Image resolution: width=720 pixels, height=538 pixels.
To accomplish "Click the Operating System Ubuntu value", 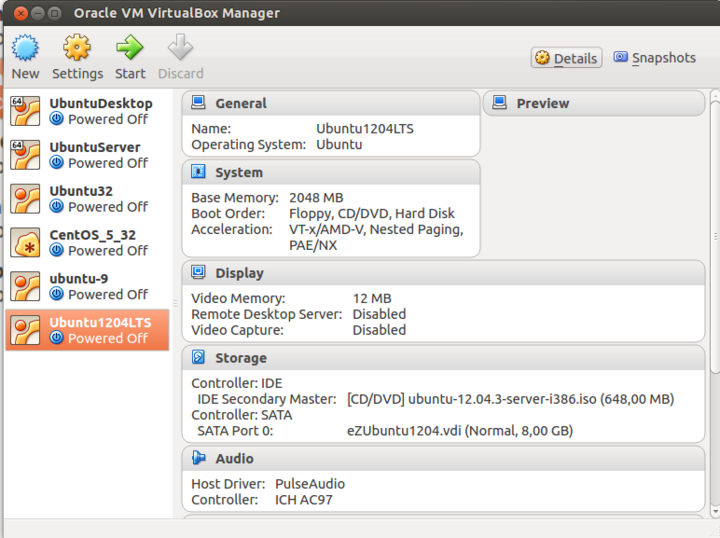I will [339, 145].
